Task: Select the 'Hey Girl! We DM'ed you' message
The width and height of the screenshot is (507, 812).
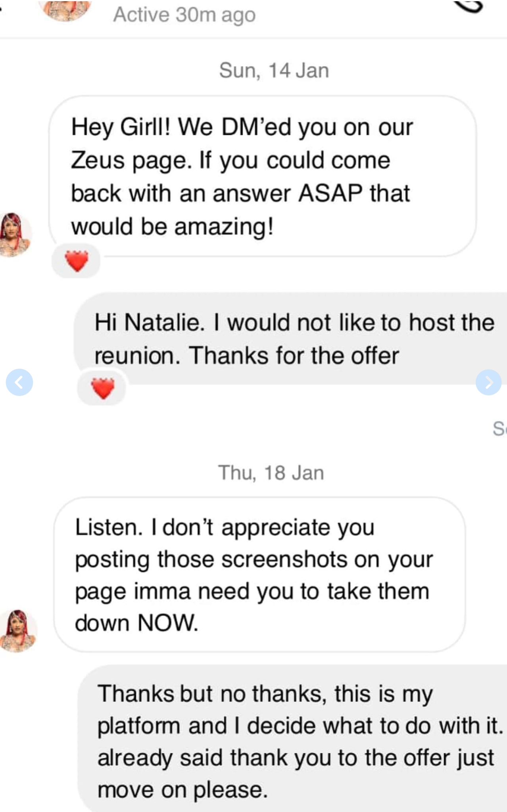Action: tap(262, 176)
